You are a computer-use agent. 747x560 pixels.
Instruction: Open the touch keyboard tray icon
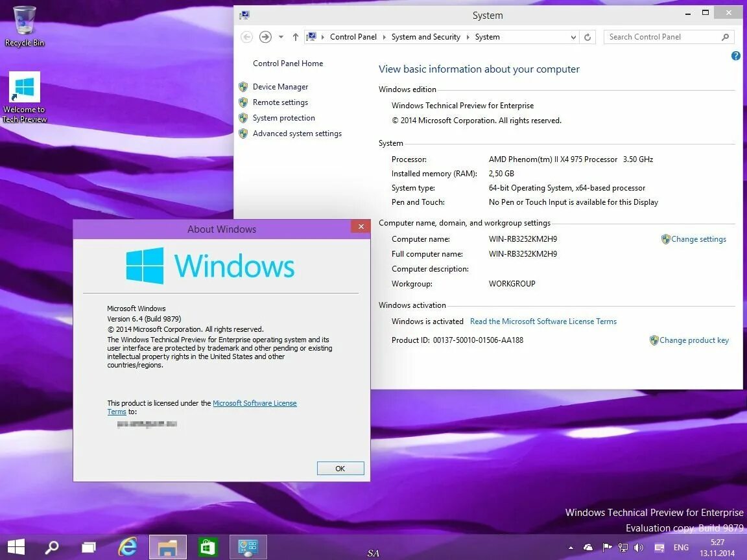click(659, 548)
